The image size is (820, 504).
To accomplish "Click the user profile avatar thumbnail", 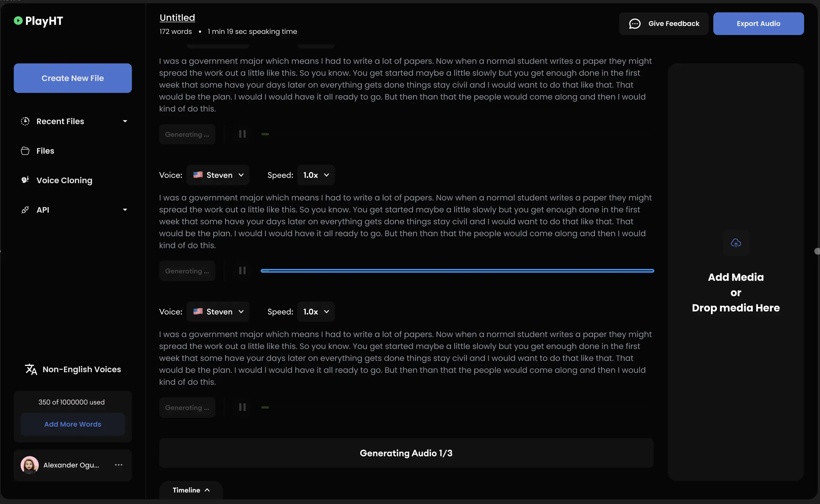I will pyautogui.click(x=29, y=465).
